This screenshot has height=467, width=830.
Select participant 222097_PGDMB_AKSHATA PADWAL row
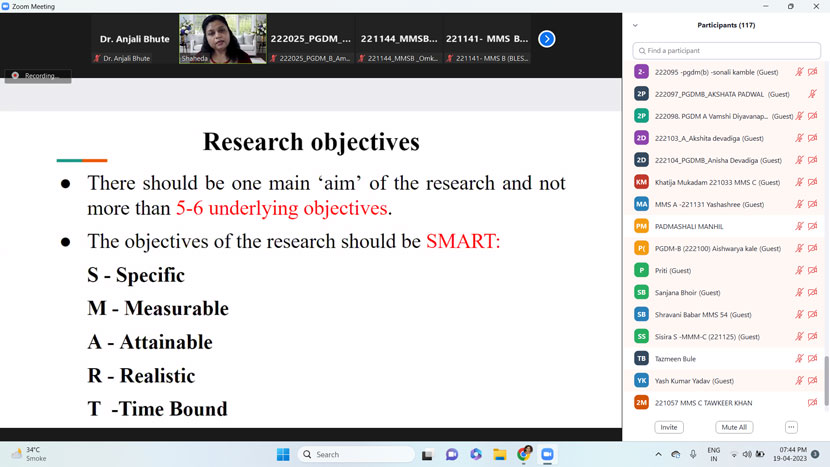(x=726, y=94)
